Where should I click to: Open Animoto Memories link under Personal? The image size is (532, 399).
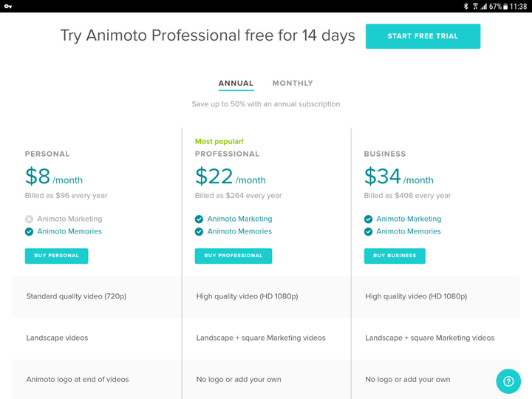(x=69, y=231)
